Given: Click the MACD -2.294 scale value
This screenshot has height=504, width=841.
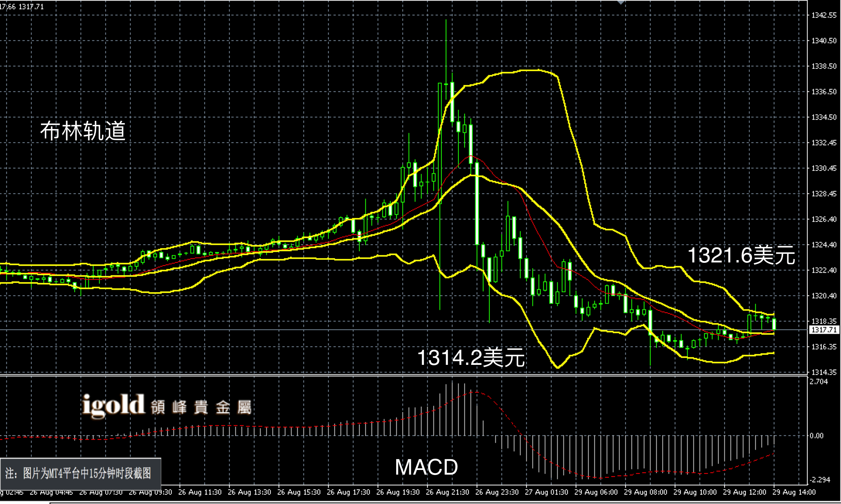Looking at the screenshot, I should point(819,480).
